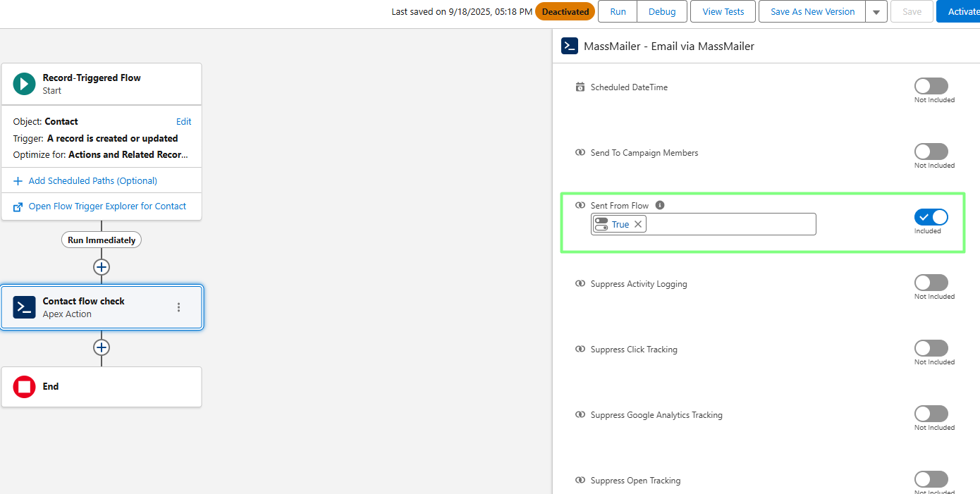Click the Suppress Google Analytics Tracking field icon
The height and width of the screenshot is (494, 980).
(580, 415)
